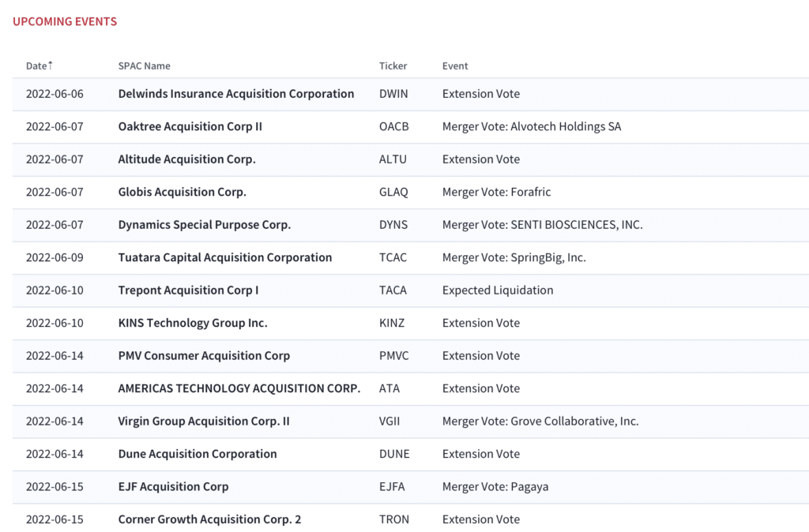The height and width of the screenshot is (532, 809).
Task: Select ticker EJFA
Action: [392, 487]
